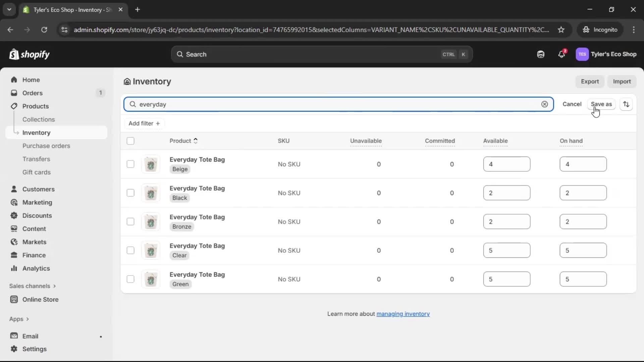Click the Export button

pos(590,81)
